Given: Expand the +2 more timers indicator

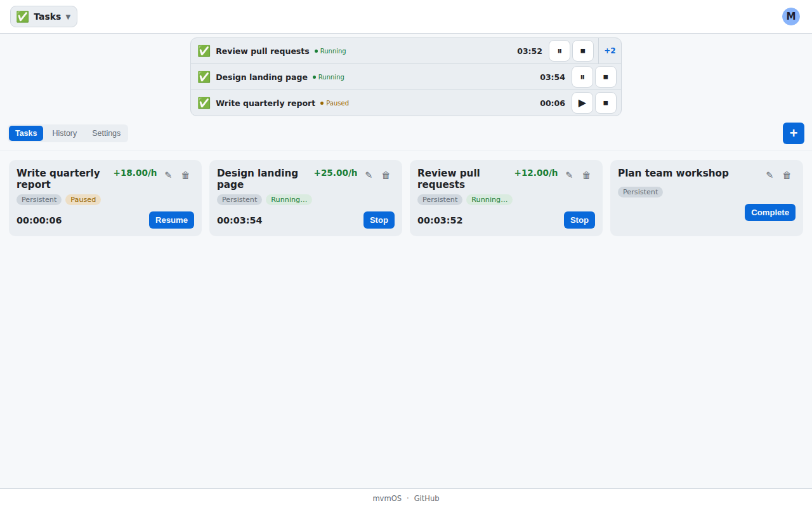Looking at the screenshot, I should point(610,51).
